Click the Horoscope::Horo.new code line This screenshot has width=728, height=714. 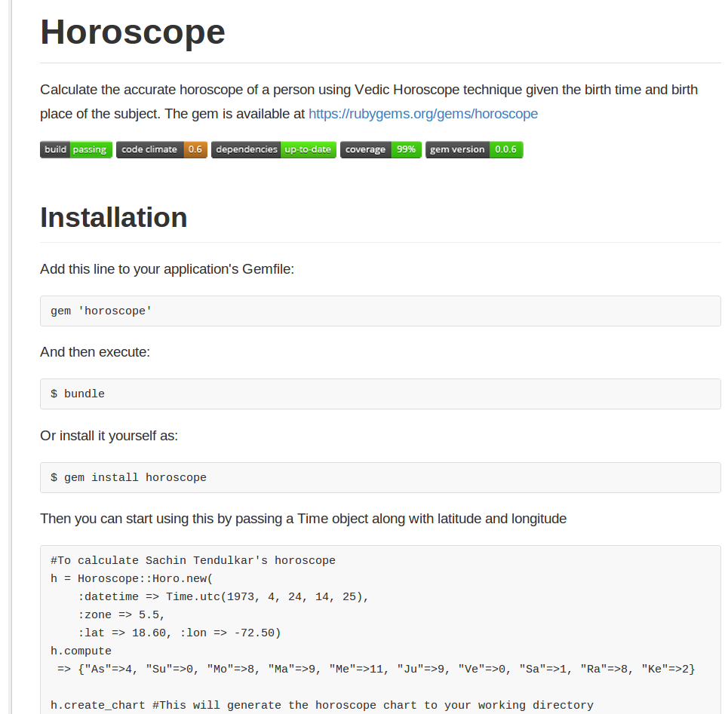(x=132, y=578)
